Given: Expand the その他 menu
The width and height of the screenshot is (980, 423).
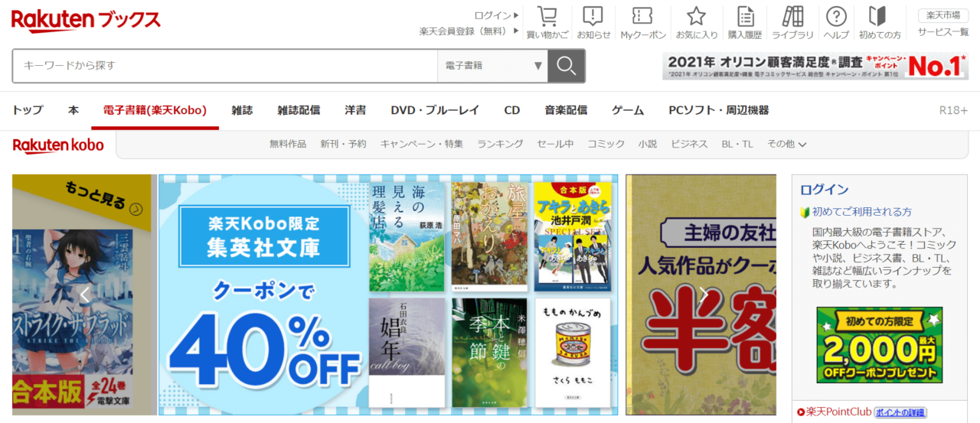Looking at the screenshot, I should tap(786, 144).
